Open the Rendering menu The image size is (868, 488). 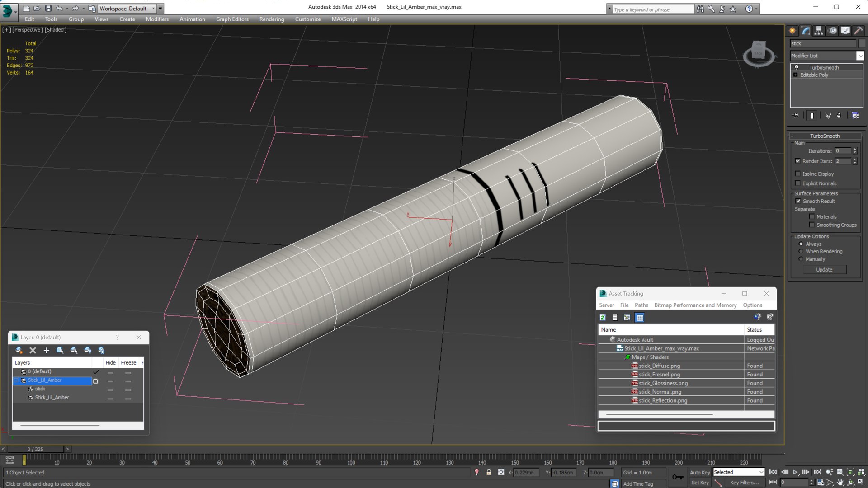(x=271, y=19)
